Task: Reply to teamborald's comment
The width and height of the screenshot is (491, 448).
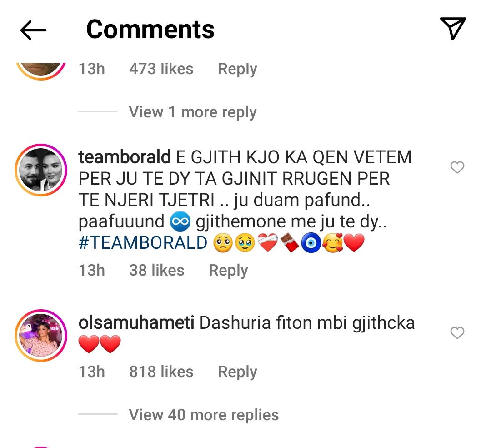Action: coord(228,270)
